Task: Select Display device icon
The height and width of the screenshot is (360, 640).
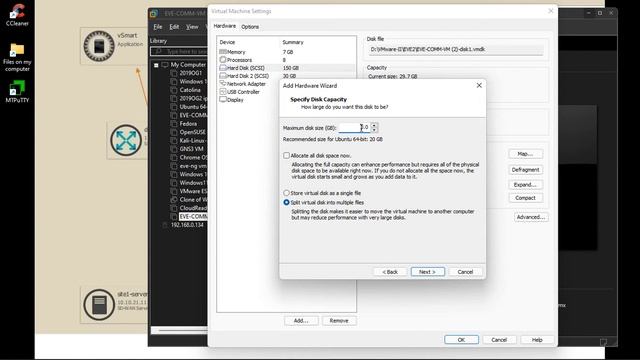Action: [x=223, y=100]
